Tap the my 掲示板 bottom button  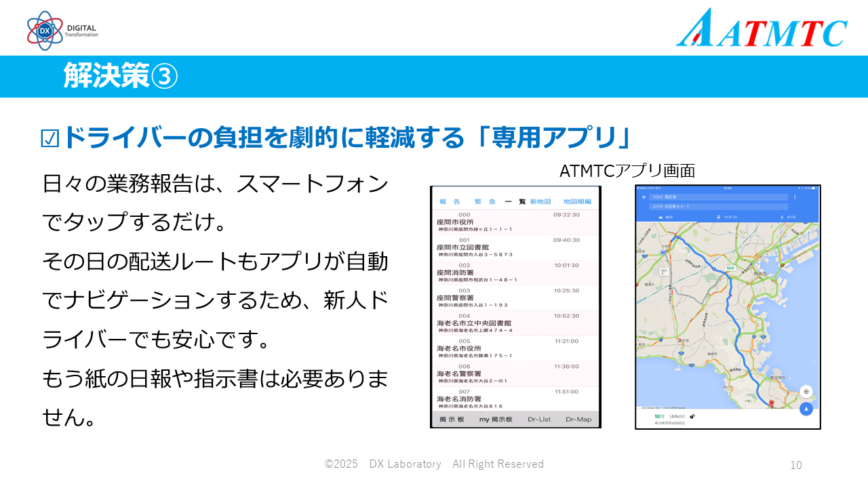(496, 420)
